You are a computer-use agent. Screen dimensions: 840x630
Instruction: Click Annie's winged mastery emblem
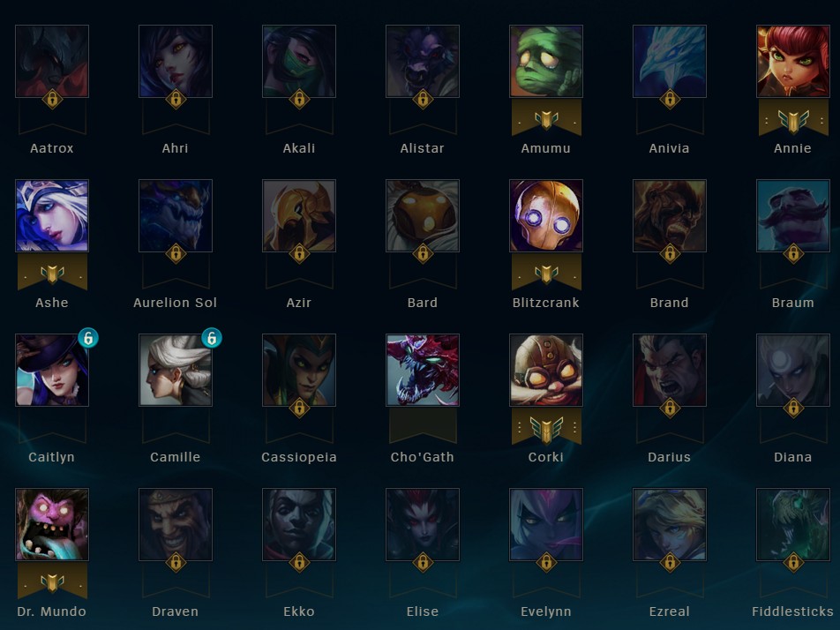(793, 121)
